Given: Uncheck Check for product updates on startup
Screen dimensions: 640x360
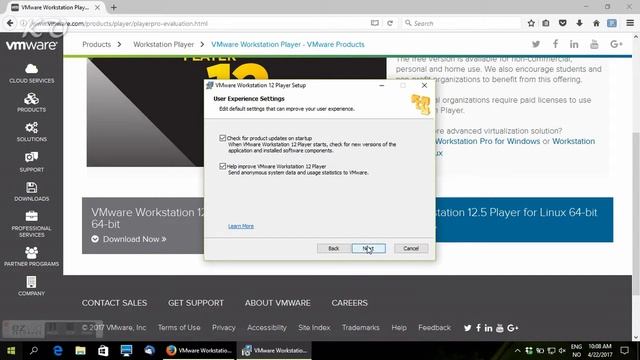Looking at the screenshot, I should tap(222, 138).
